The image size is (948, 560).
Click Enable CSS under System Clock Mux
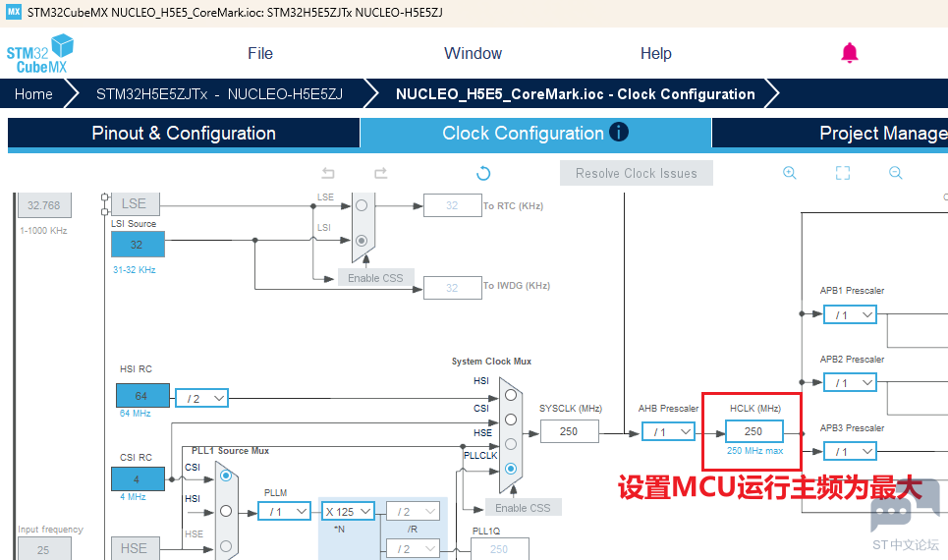point(523,507)
